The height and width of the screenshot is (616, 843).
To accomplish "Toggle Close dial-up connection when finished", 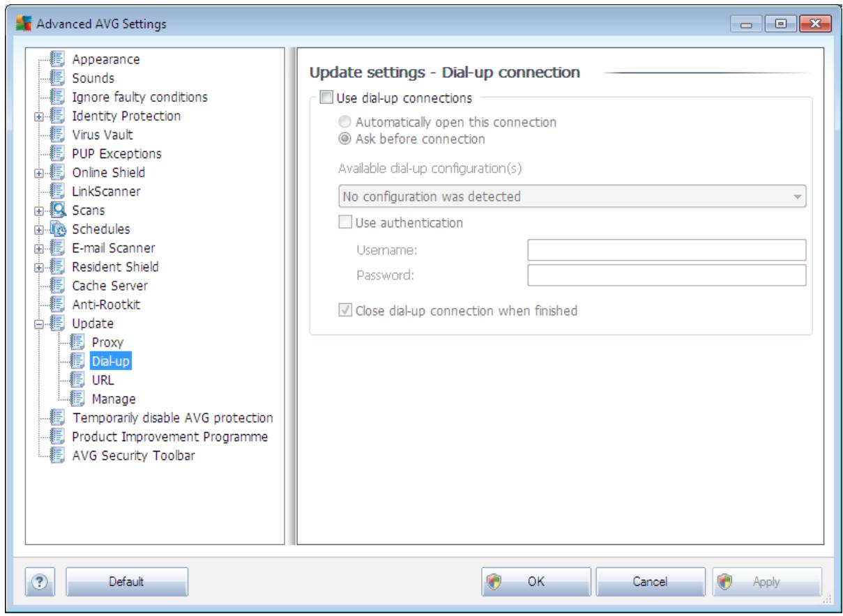I will (347, 311).
